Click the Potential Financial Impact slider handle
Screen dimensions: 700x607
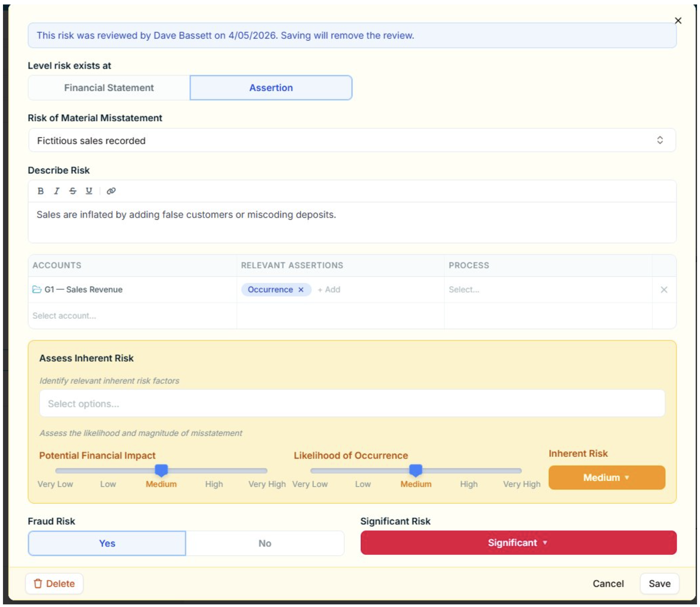161,470
